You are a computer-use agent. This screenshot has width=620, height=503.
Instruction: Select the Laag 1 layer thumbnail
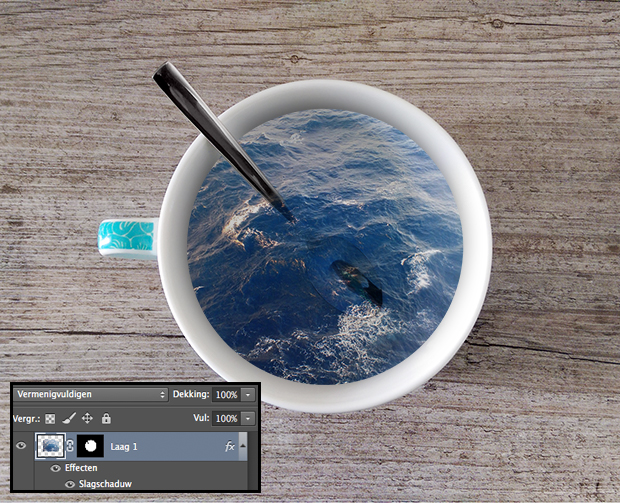tap(50, 446)
